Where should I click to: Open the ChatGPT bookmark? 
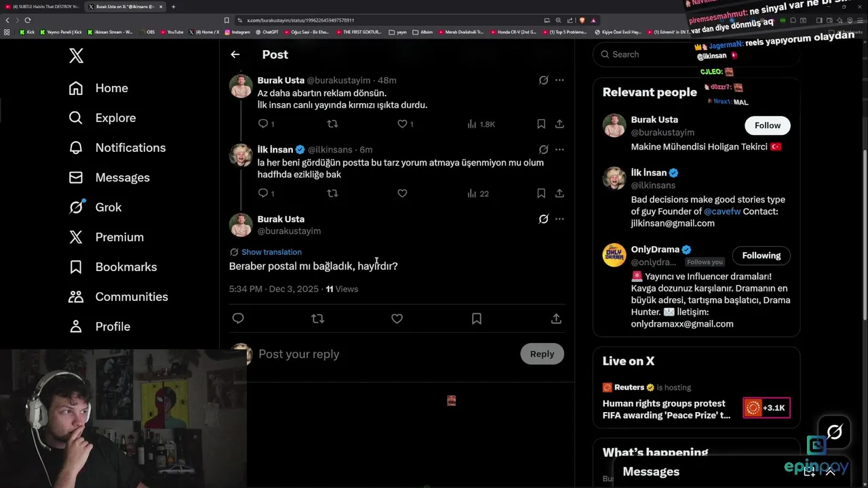[x=267, y=32]
